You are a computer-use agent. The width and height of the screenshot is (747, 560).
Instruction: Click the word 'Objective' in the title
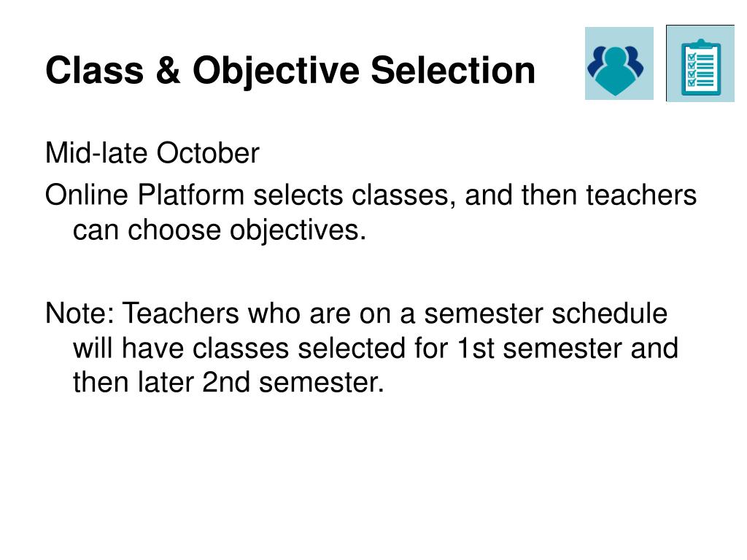pos(276,71)
